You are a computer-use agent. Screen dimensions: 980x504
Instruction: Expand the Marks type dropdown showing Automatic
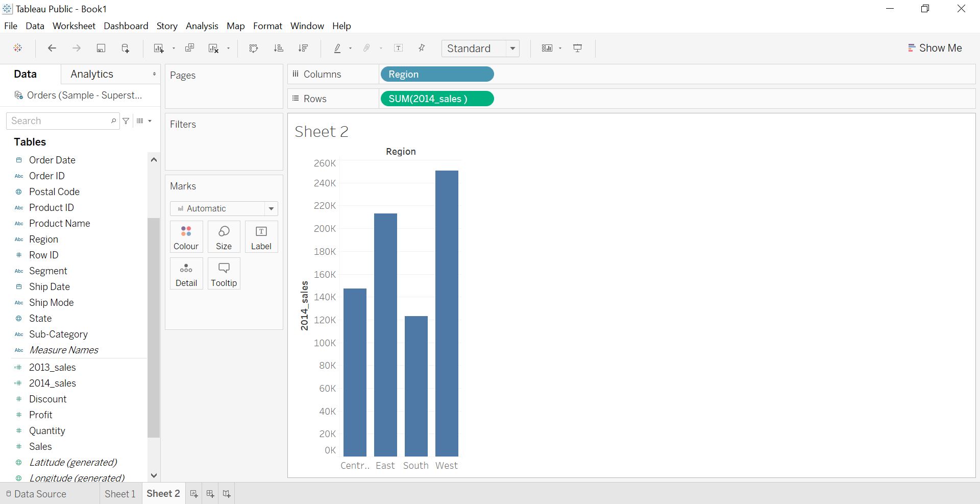pos(271,208)
